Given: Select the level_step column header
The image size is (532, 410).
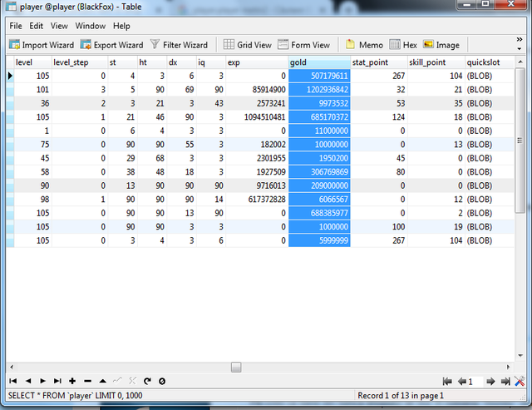Looking at the screenshot, I should tap(80, 62).
